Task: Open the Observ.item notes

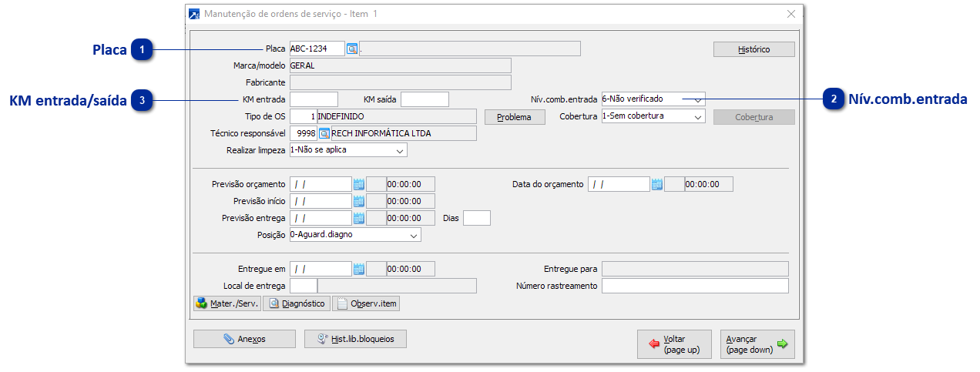Action: (366, 304)
